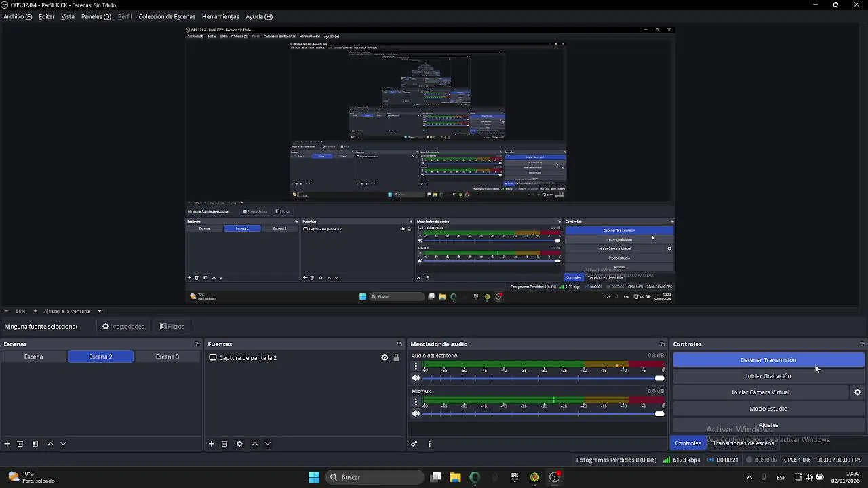Screen dimensions: 868x488
Task: Click OBS Studio icon in taskbar
Action: [x=555, y=477]
